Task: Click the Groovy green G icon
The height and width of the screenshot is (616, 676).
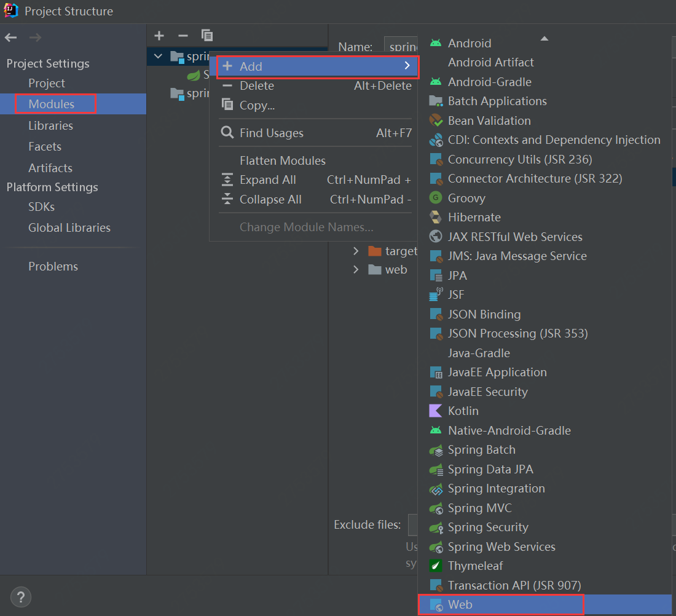Action: click(436, 197)
